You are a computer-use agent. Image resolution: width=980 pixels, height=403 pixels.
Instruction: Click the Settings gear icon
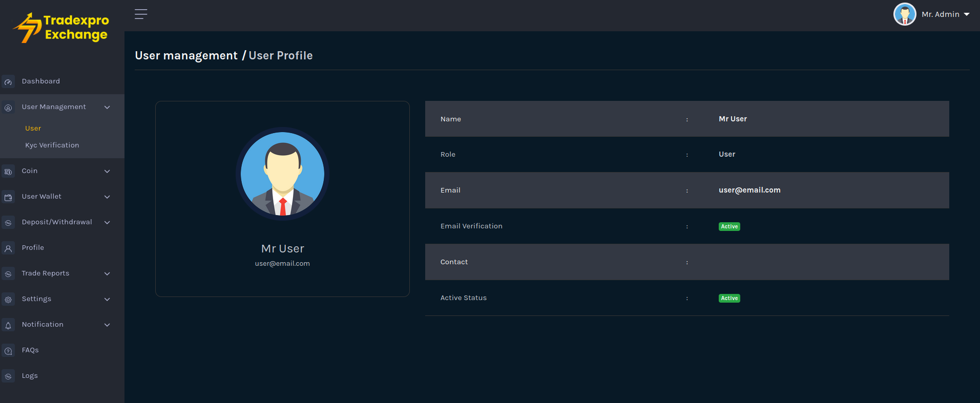point(8,300)
